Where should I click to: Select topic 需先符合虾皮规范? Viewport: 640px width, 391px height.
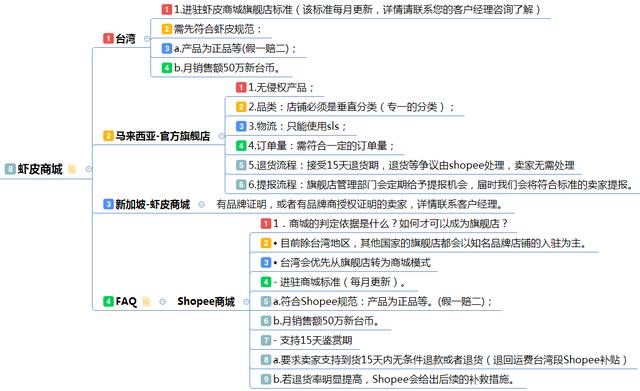[x=218, y=29]
